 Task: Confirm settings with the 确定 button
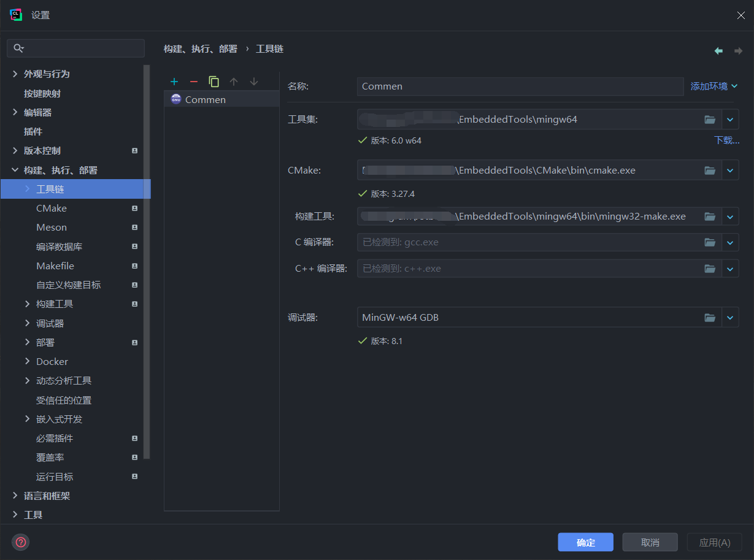pos(585,542)
